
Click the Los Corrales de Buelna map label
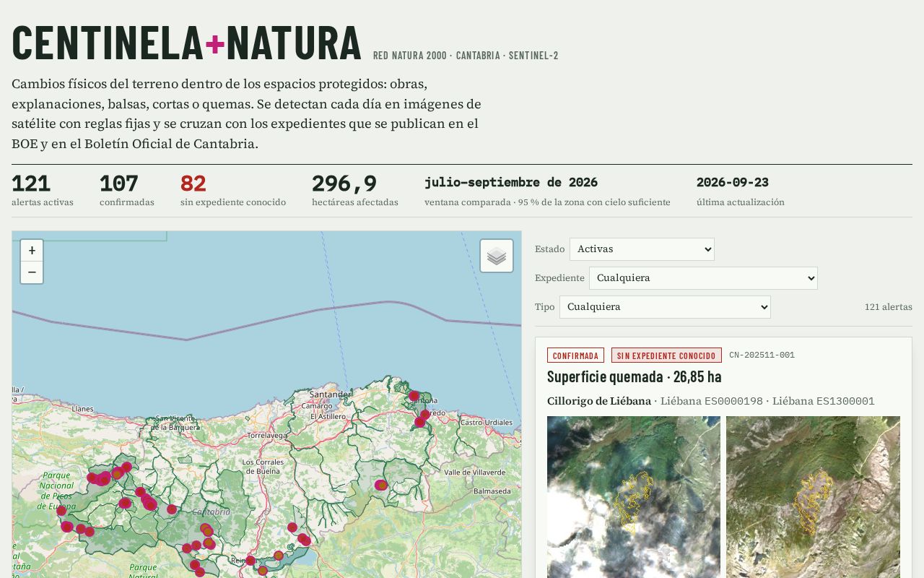(263, 467)
